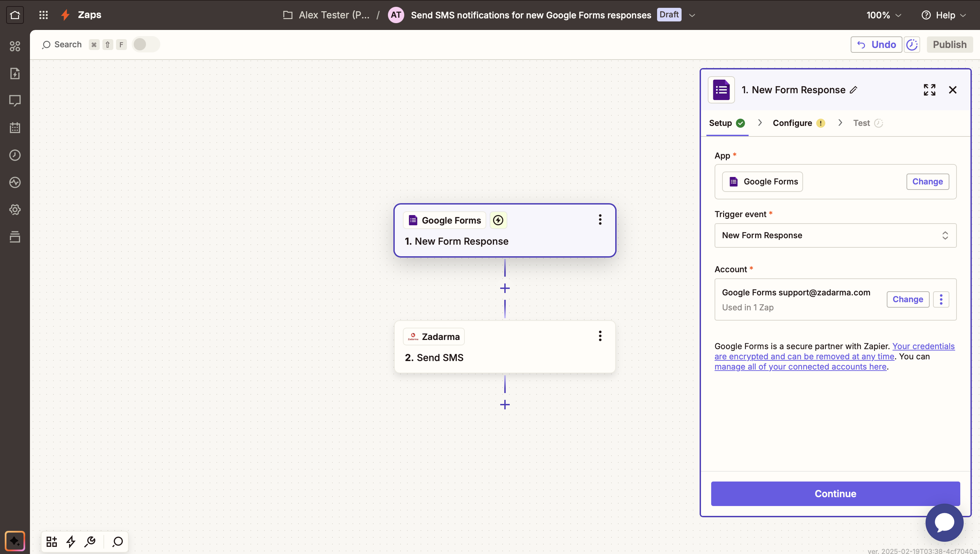Add a step between trigger and Zadarma
The image size is (980, 554).
[505, 289]
